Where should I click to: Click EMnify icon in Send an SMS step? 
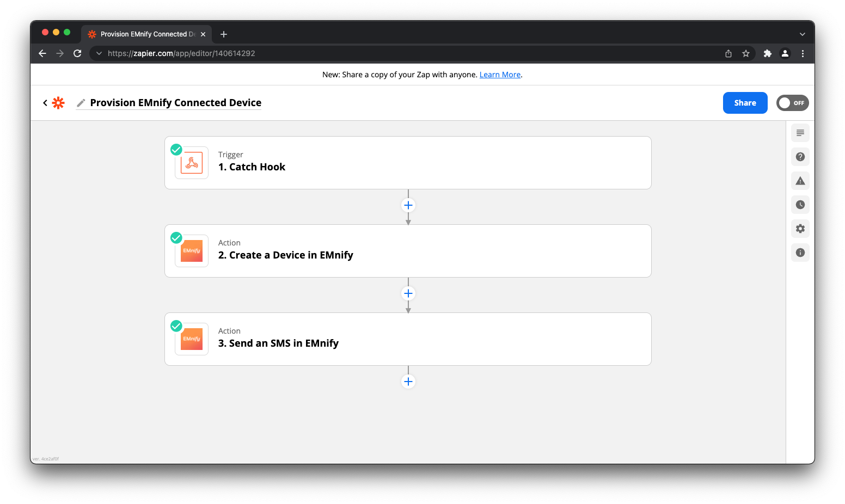192,339
